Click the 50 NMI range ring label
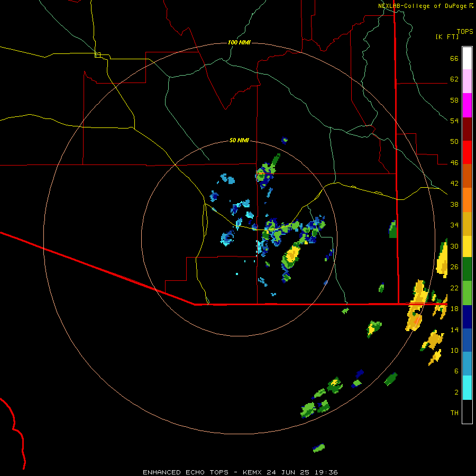The width and height of the screenshot is (476, 476). point(239,140)
